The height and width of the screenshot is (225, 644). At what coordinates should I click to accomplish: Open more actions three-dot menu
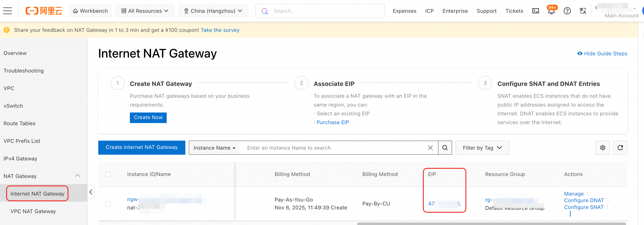[x=570, y=214]
